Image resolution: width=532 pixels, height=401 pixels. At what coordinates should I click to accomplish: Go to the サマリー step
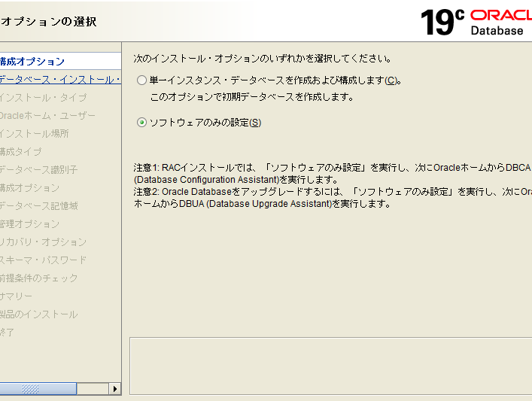(x=17, y=296)
